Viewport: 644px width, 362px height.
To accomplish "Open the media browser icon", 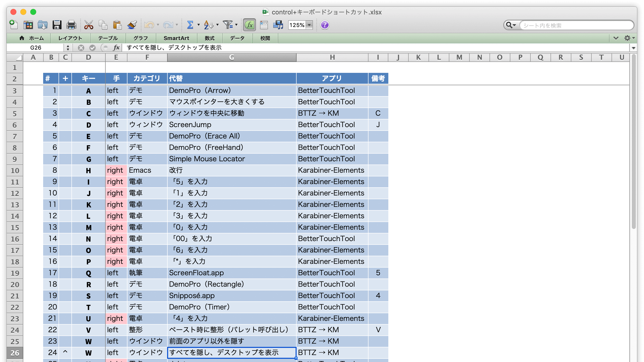I will tap(278, 25).
